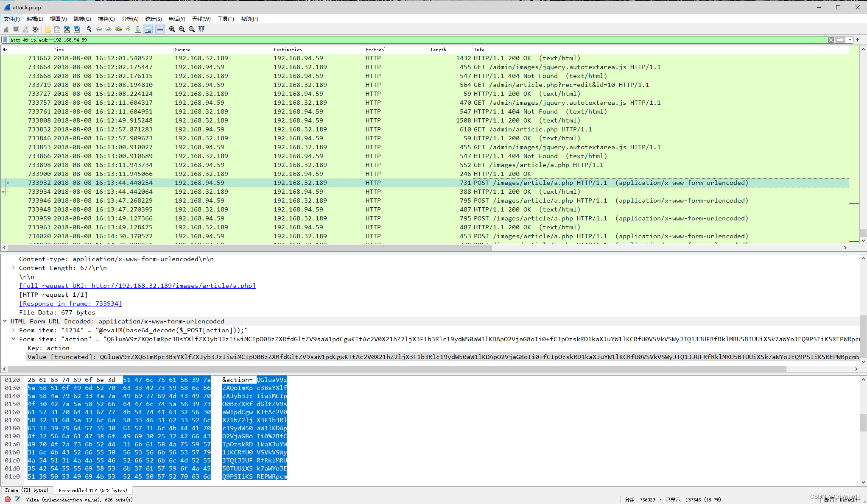867x504 pixels.
Task: Switch to the Frame (731 bytes) tab
Action: click(27, 490)
